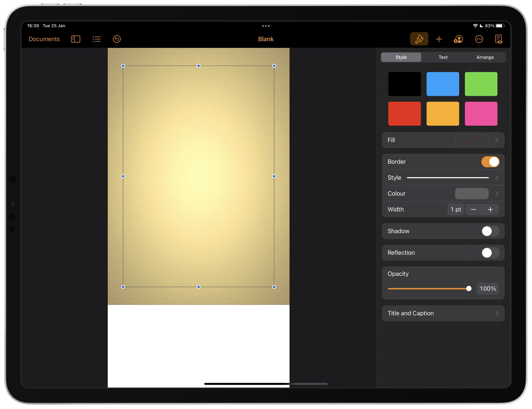This screenshot has height=409, width=532.
Task: Open the More options ellipsis icon
Action: [x=479, y=39]
